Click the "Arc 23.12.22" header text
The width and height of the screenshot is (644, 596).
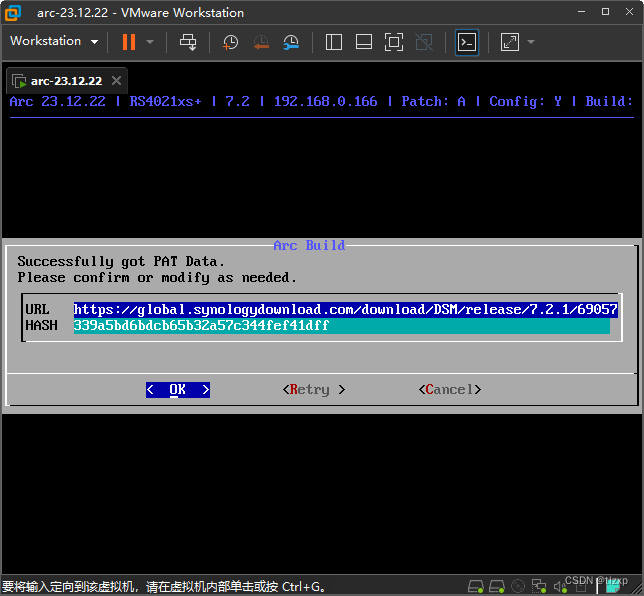click(58, 101)
